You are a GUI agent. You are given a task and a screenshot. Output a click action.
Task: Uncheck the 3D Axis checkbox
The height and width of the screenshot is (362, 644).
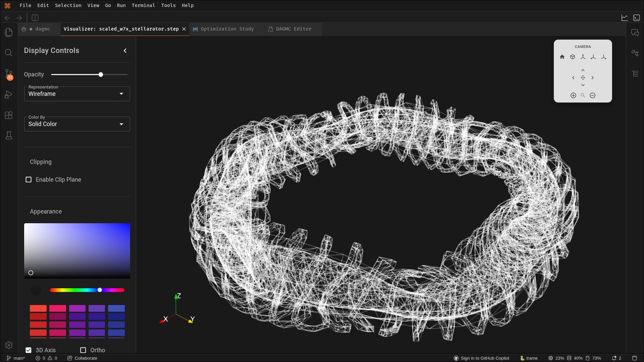coord(29,350)
